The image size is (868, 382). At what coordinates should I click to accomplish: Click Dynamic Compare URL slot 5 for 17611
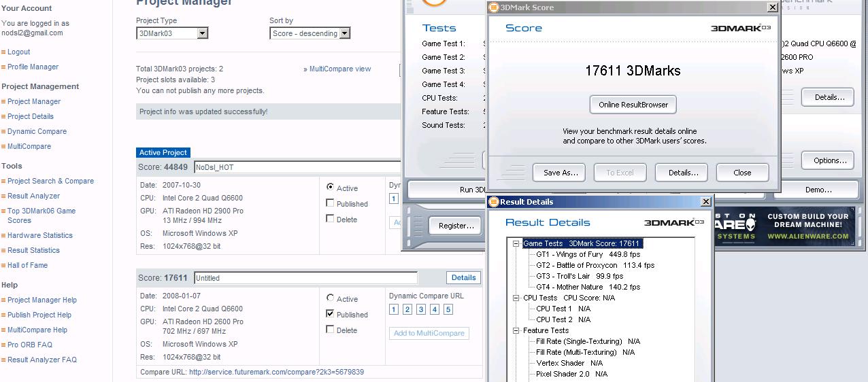448,309
